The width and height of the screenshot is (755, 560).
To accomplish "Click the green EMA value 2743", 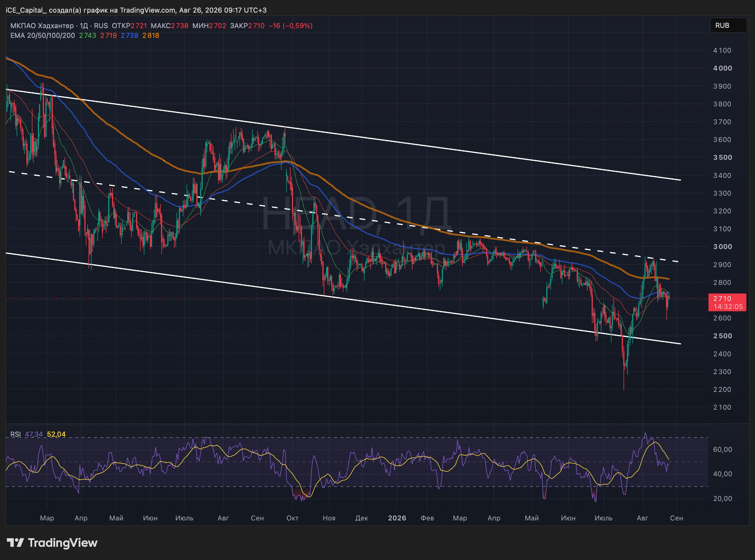I will [x=88, y=36].
